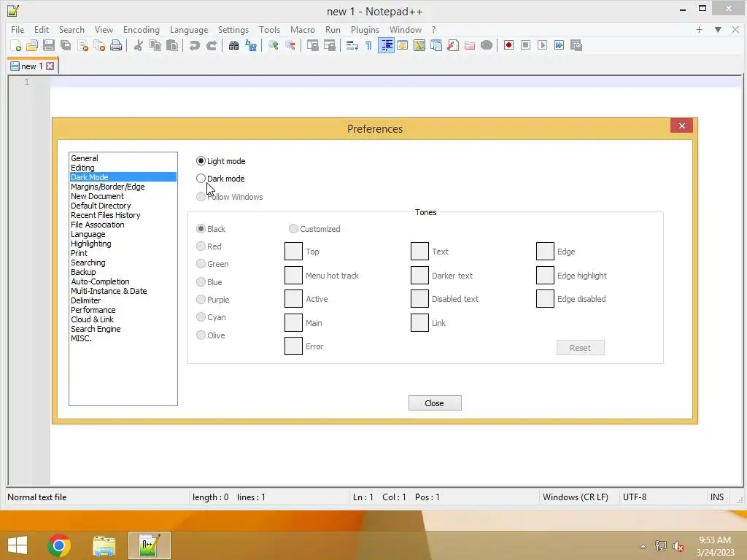Choose the Green tone option
Screen dimensions: 747x560
pos(201,264)
